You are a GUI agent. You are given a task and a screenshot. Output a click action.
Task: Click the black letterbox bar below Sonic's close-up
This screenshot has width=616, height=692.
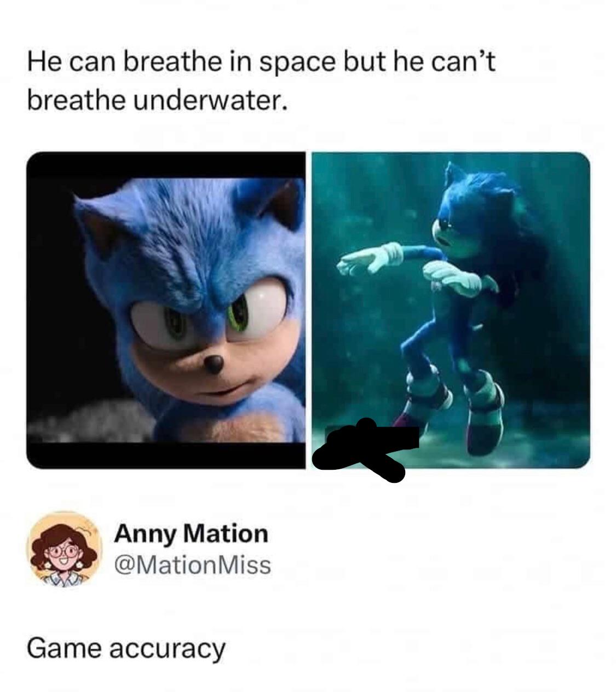point(166,455)
